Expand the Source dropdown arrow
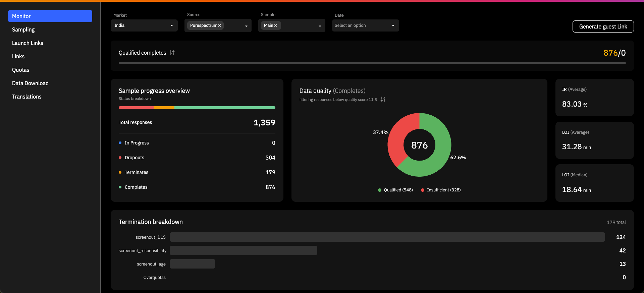The width and height of the screenshot is (644, 293). coord(246,26)
